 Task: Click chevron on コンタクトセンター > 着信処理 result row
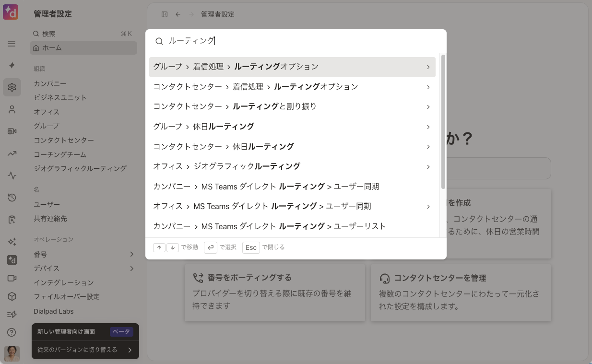point(428,87)
